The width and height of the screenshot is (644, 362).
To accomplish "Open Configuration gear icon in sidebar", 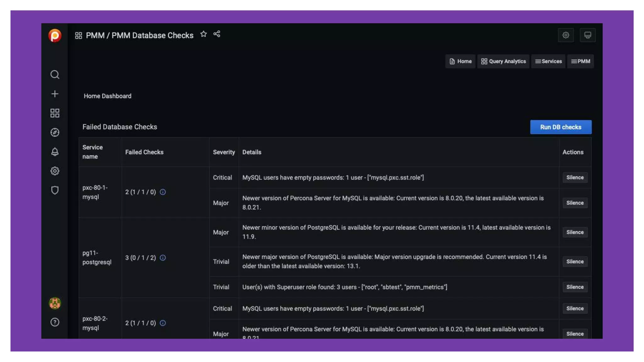I will (x=55, y=171).
